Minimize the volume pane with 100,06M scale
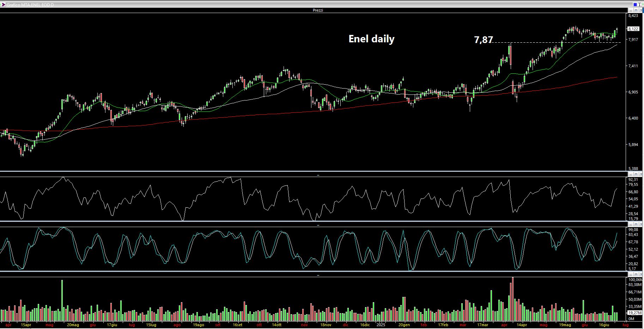644x329 pixels. click(631, 274)
